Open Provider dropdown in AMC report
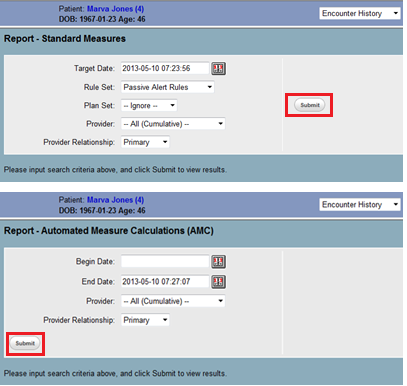The image size is (407, 386). [173, 301]
